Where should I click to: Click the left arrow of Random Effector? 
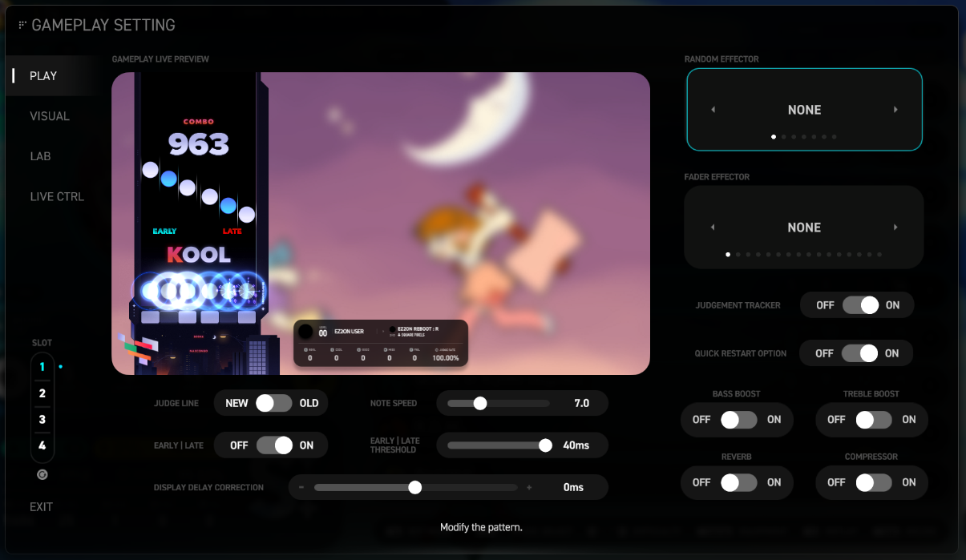coord(713,110)
